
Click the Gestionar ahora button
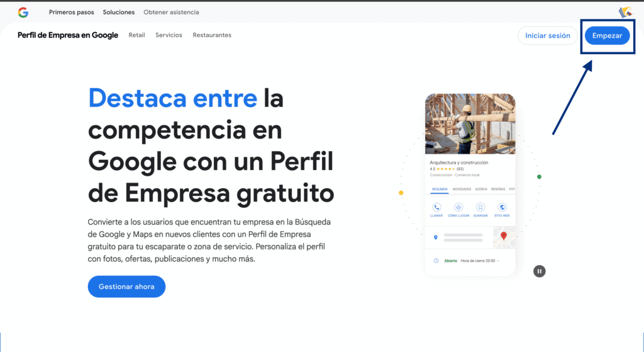click(126, 287)
